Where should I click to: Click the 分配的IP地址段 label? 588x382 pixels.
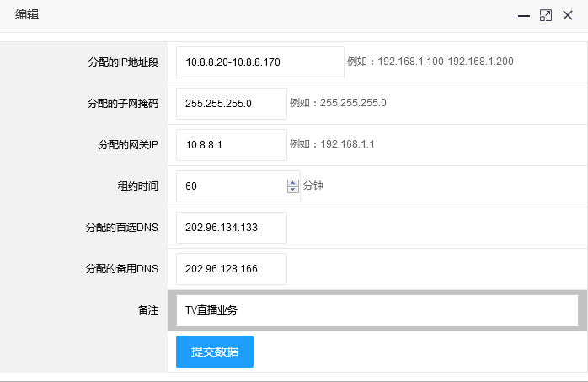122,62
